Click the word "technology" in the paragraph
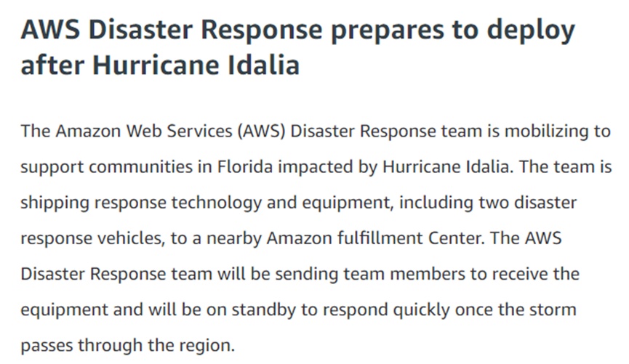This screenshot has width=629, height=364. 217,203
